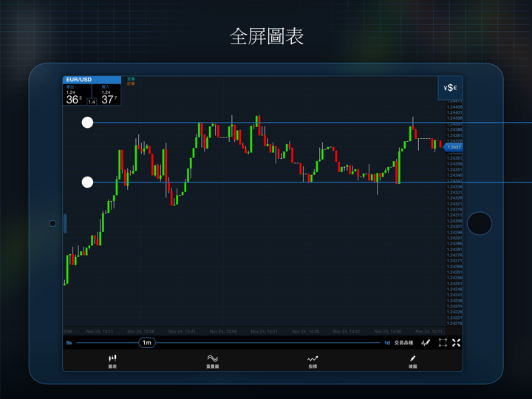Open the candlestick 圖表 chart type tab
Viewport: 532px width, 399px height.
[112, 361]
